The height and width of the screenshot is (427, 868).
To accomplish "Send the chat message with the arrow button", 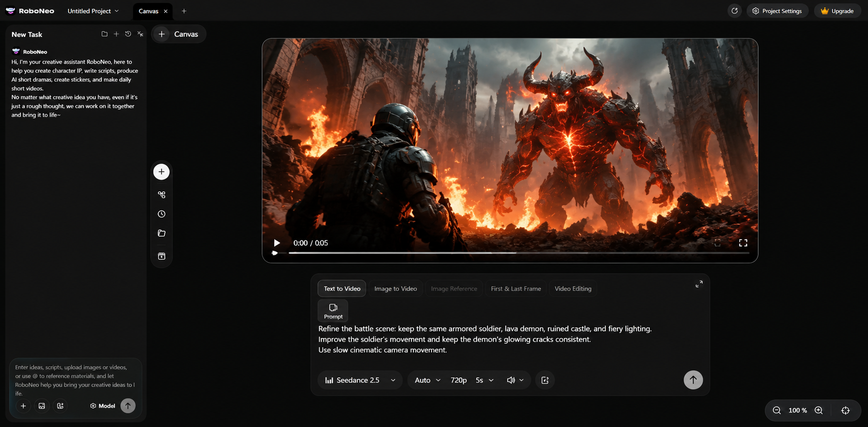I will pyautogui.click(x=128, y=406).
